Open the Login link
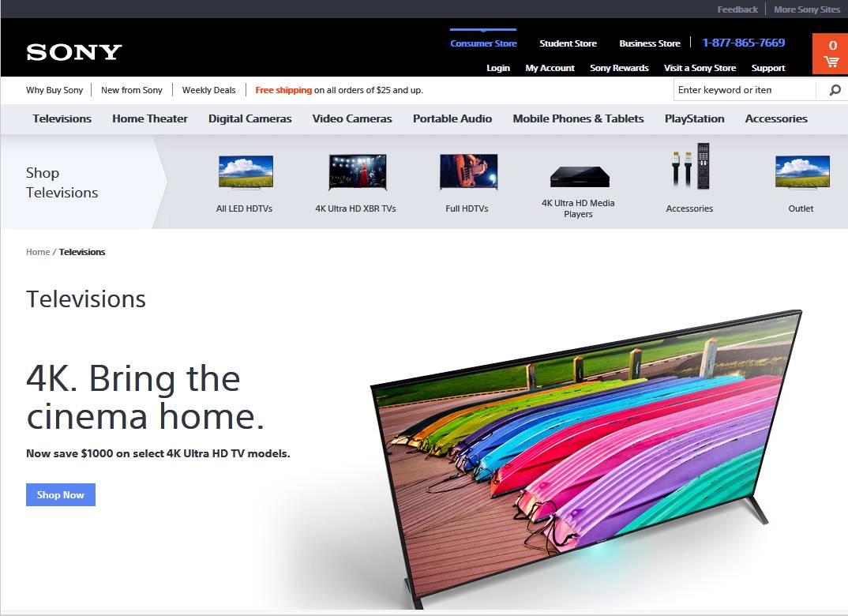The image size is (848, 616). click(x=498, y=68)
